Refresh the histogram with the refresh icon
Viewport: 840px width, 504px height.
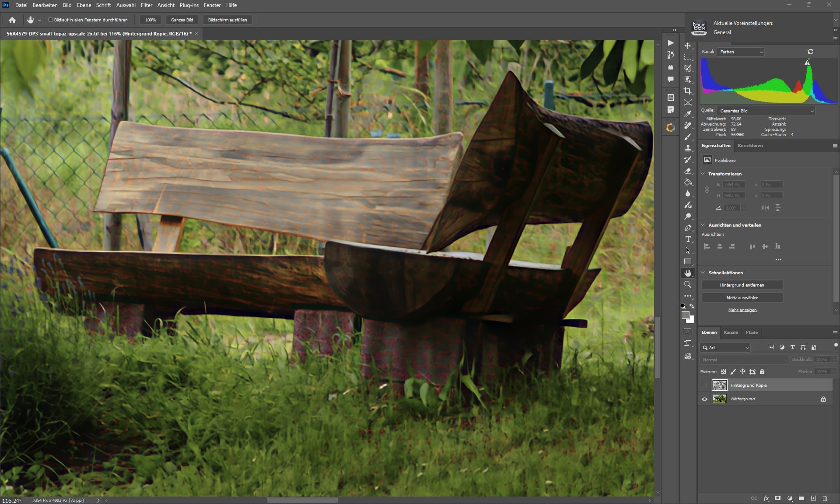tap(810, 52)
